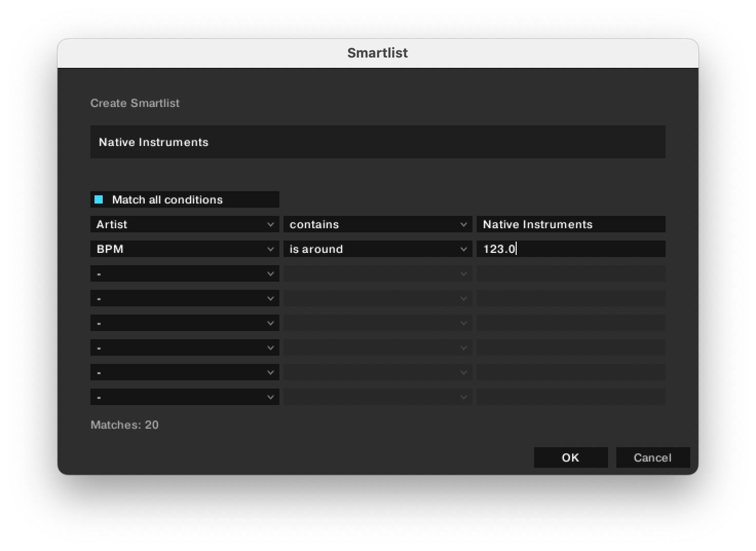Open the eighth condition row's field dropdown
The width and height of the screenshot is (756, 551).
tap(185, 397)
